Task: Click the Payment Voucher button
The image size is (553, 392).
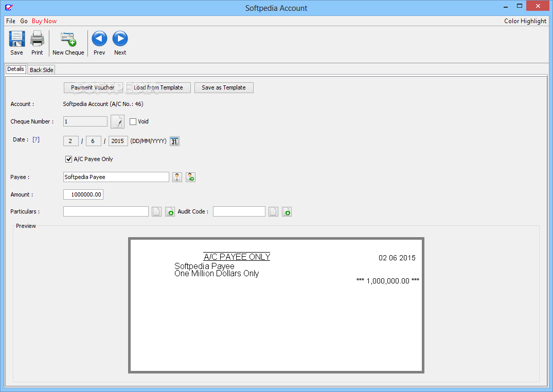Action: (x=93, y=87)
